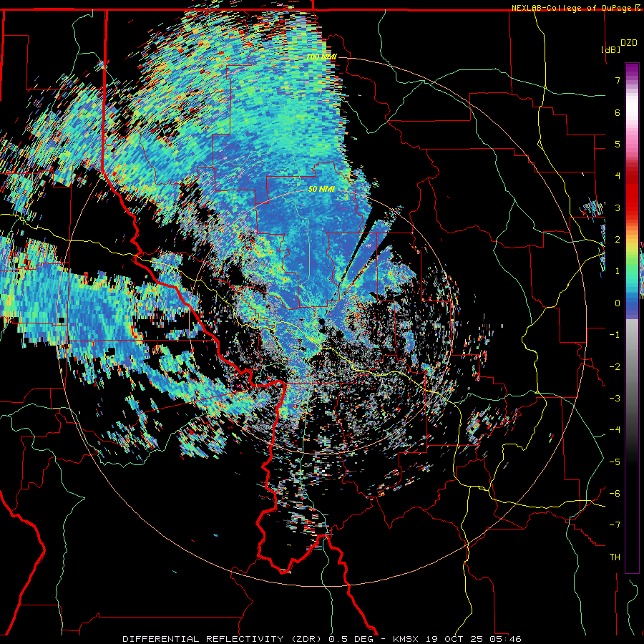Click the positive 4 scale value
Viewport: 644px width, 644px height.
pos(618,176)
